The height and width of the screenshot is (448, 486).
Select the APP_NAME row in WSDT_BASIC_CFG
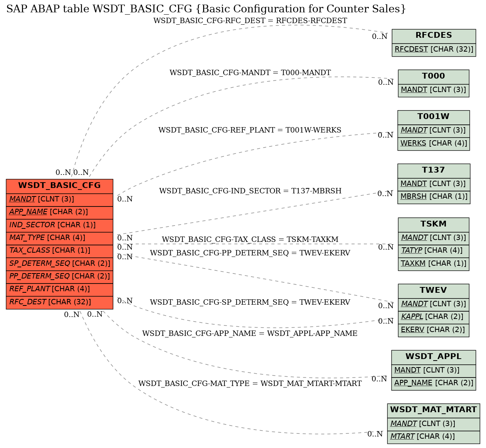pyautogui.click(x=60, y=212)
